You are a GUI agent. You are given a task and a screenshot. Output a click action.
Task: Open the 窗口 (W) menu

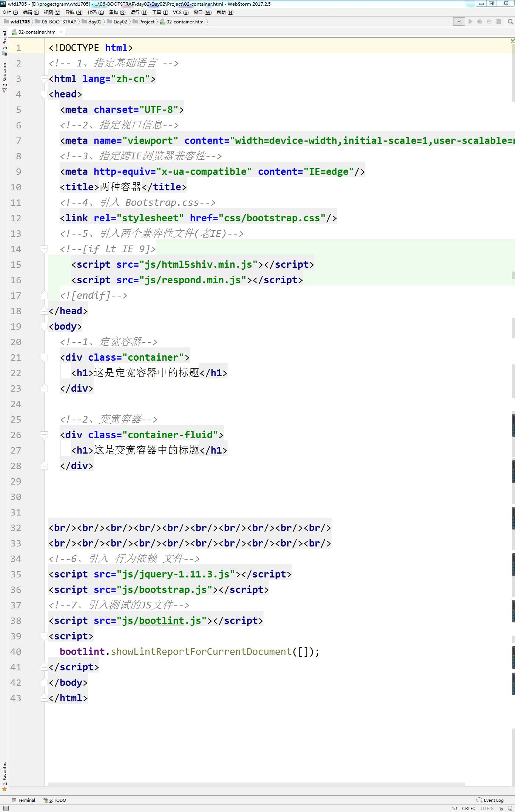[202, 12]
